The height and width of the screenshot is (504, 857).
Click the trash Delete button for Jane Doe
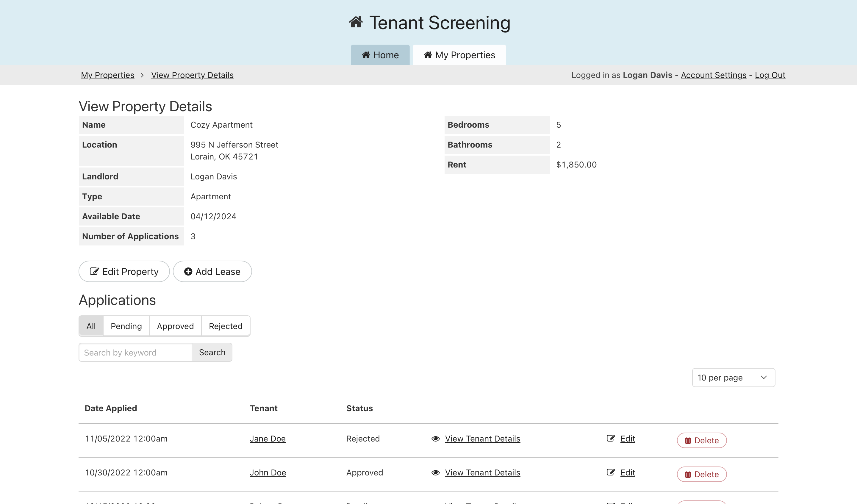click(x=702, y=440)
